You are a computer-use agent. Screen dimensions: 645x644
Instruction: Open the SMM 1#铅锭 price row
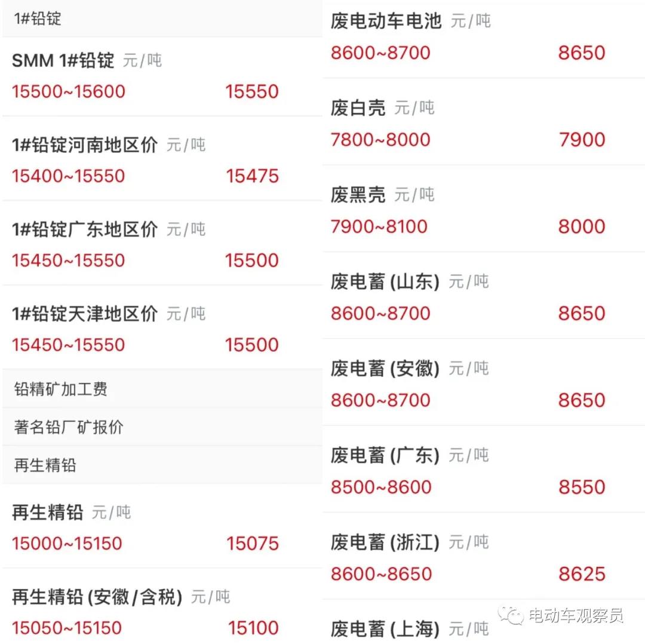coord(162,76)
